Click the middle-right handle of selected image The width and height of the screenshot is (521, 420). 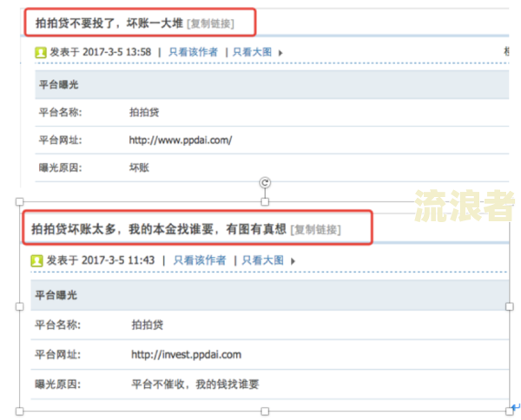click(510, 306)
